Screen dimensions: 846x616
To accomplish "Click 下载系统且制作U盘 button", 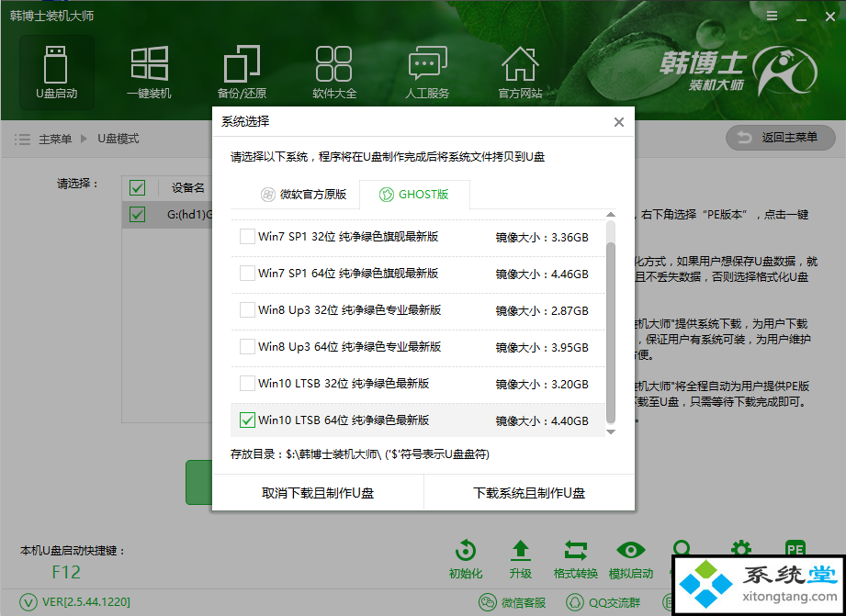I will tap(529, 493).
